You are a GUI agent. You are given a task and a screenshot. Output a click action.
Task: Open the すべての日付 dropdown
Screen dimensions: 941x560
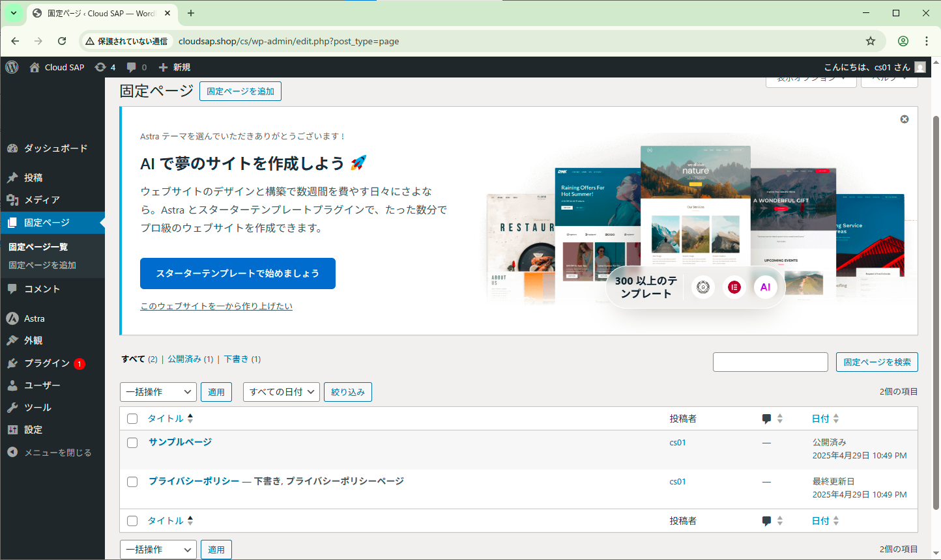[x=282, y=392]
